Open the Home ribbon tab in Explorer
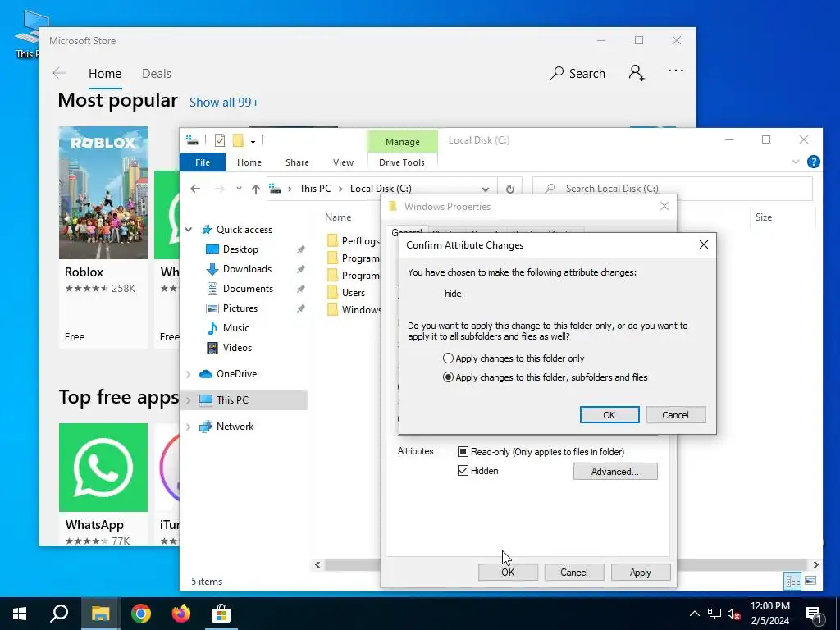Viewport: 840px width, 630px height. (249, 162)
